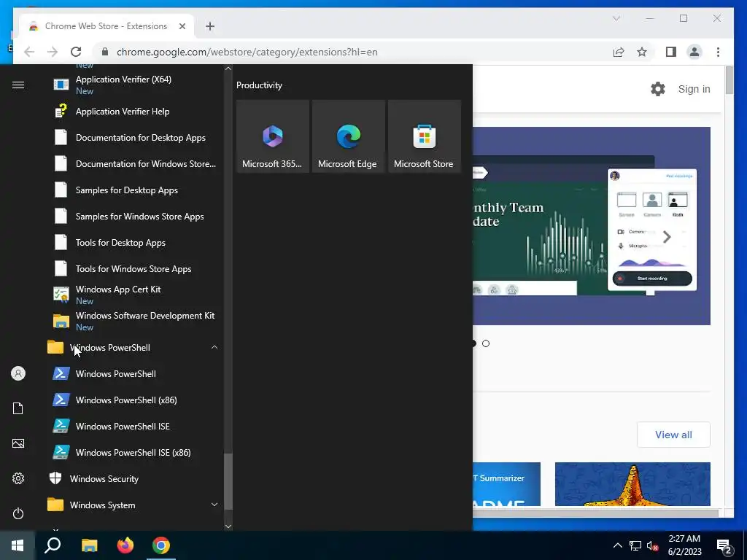The height and width of the screenshot is (560, 747).
Task: Collapse the Windows PowerShell folder
Action: (x=133, y=348)
